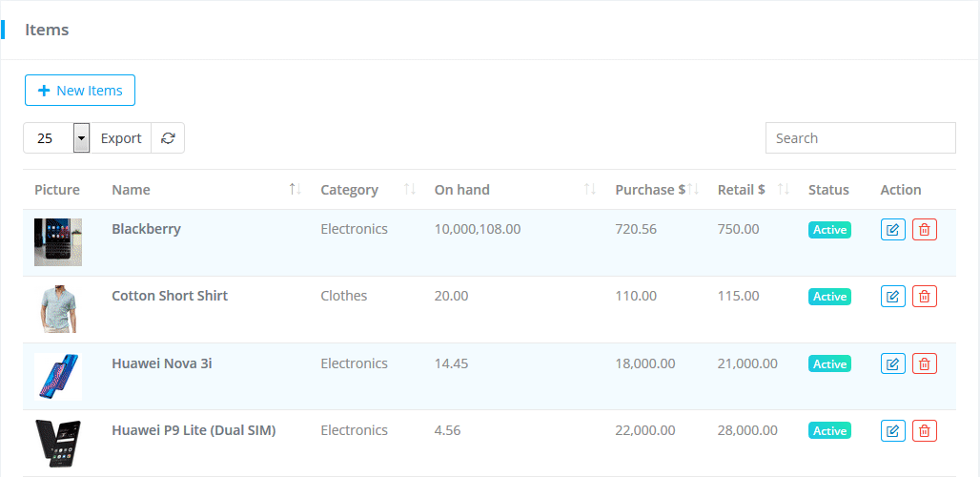The height and width of the screenshot is (477, 980).
Task: Edit Huawei P9 Lite (Dual SIM)
Action: tap(892, 431)
